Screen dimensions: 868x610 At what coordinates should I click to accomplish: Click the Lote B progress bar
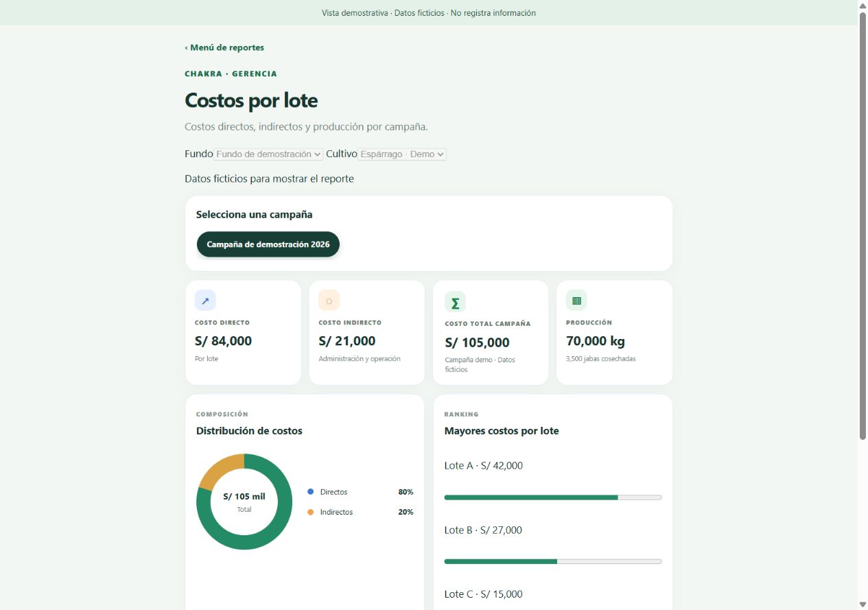click(553, 561)
